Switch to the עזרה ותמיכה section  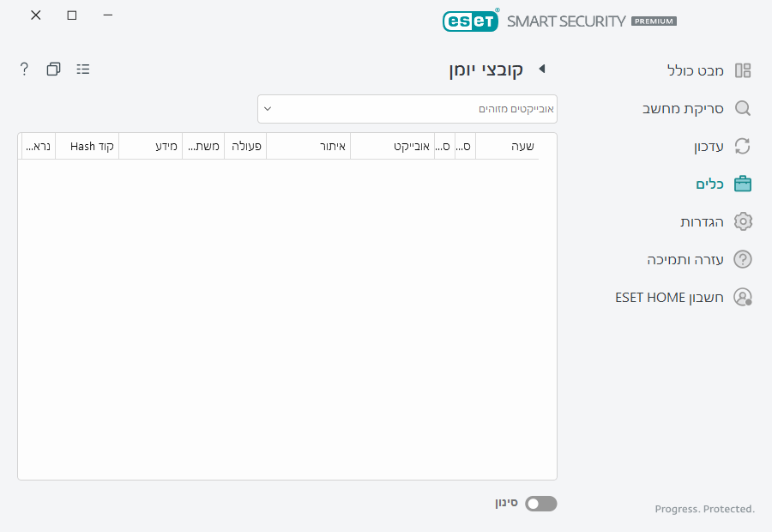point(686,259)
